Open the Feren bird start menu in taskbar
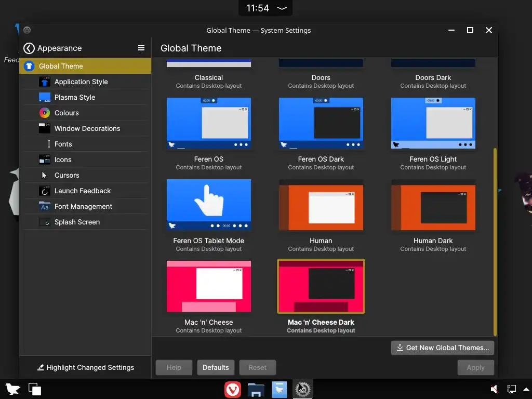 pos(13,389)
